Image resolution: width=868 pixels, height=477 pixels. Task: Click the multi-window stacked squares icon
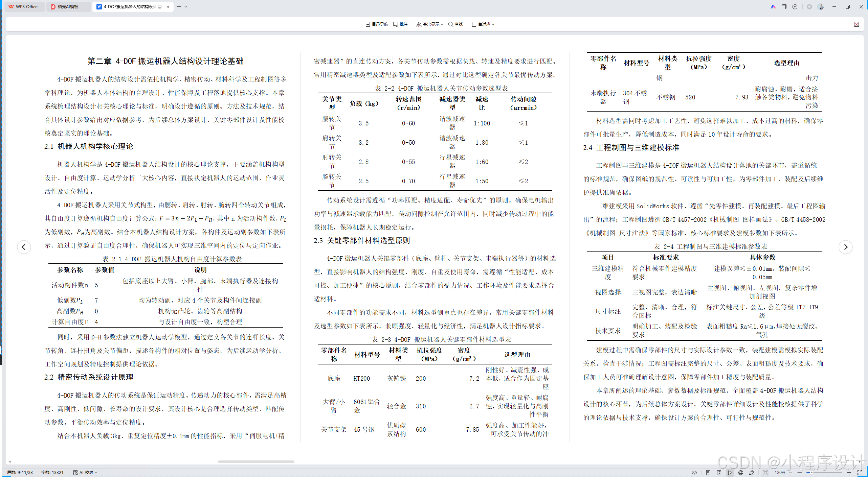coord(784,6)
